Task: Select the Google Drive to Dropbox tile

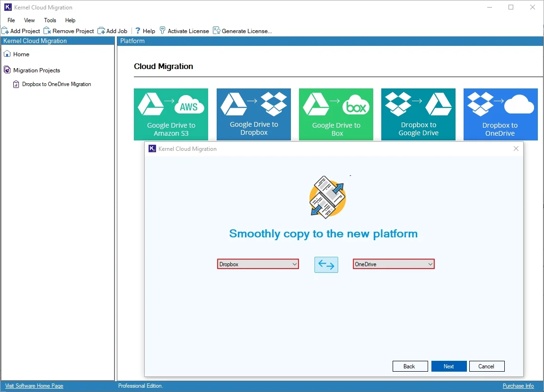Action: 254,114
